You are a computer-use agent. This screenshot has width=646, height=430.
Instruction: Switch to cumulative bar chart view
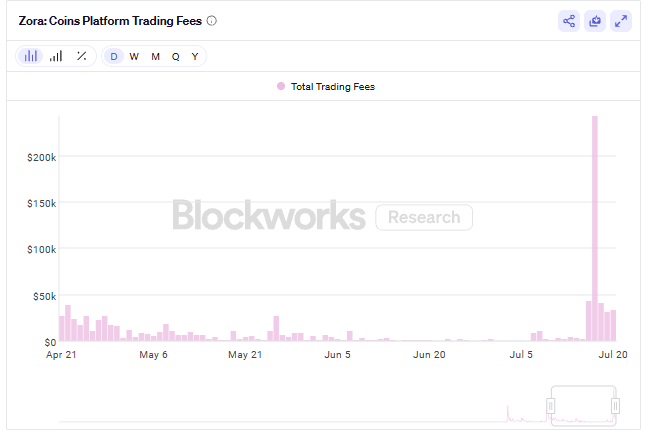[56, 56]
